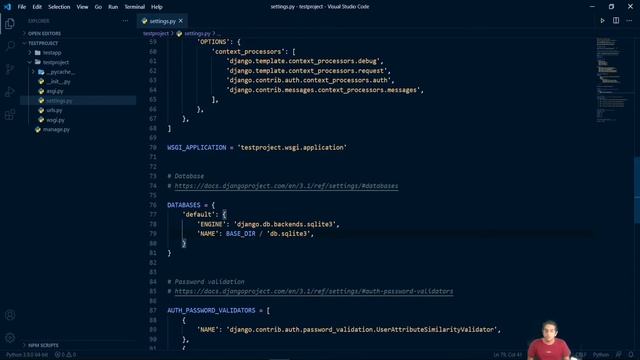Image resolution: width=640 pixels, height=360 pixels.
Task: Open the Source Control view
Action: tap(10, 69)
